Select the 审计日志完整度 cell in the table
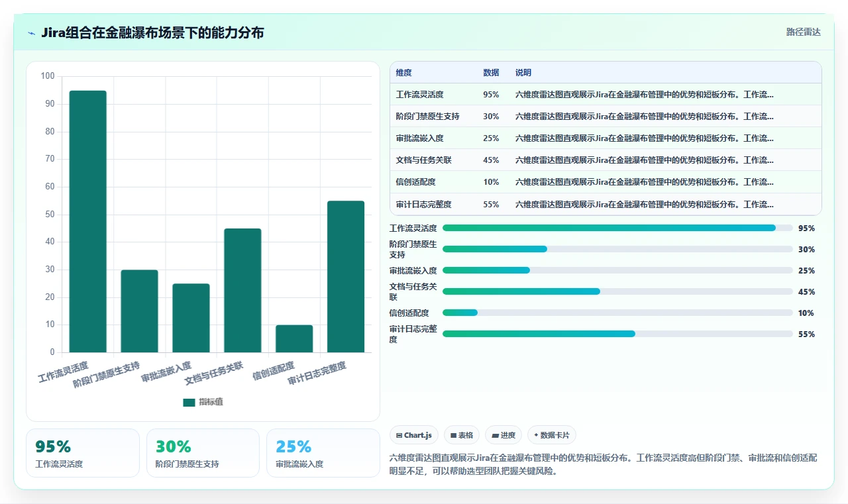 (x=434, y=205)
